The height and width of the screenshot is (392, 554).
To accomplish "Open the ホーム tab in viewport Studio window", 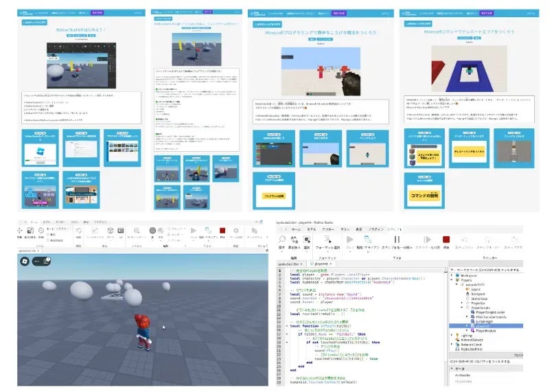I will (34, 222).
